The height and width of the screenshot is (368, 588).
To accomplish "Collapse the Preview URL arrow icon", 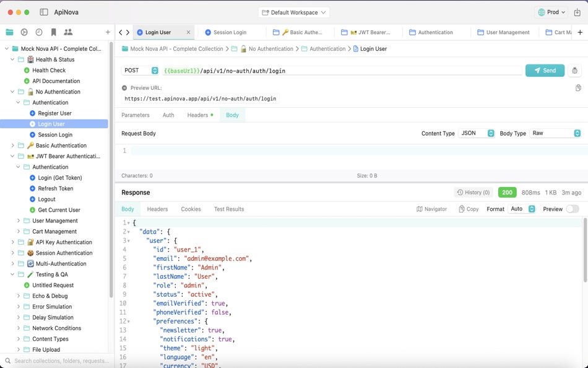I will 124,88.
